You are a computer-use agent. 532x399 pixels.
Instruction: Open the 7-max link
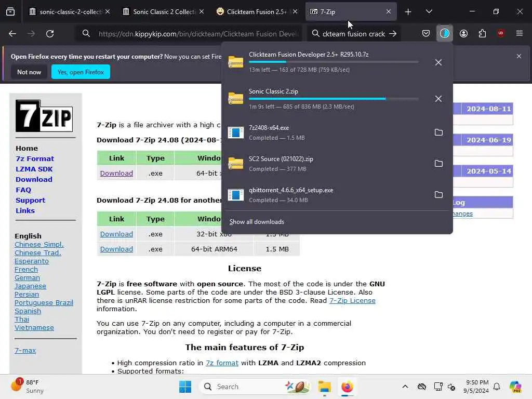coord(25,350)
